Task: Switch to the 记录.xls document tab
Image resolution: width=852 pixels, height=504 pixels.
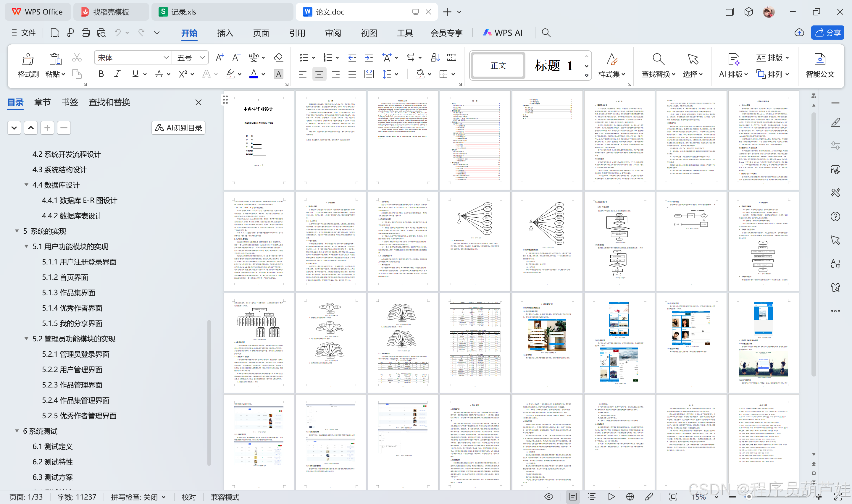Action: (222, 12)
